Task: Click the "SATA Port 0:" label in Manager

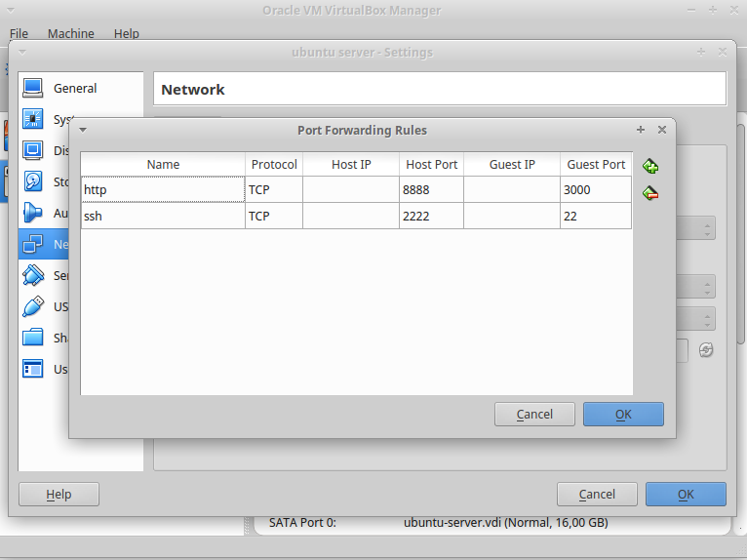Action: (302, 523)
